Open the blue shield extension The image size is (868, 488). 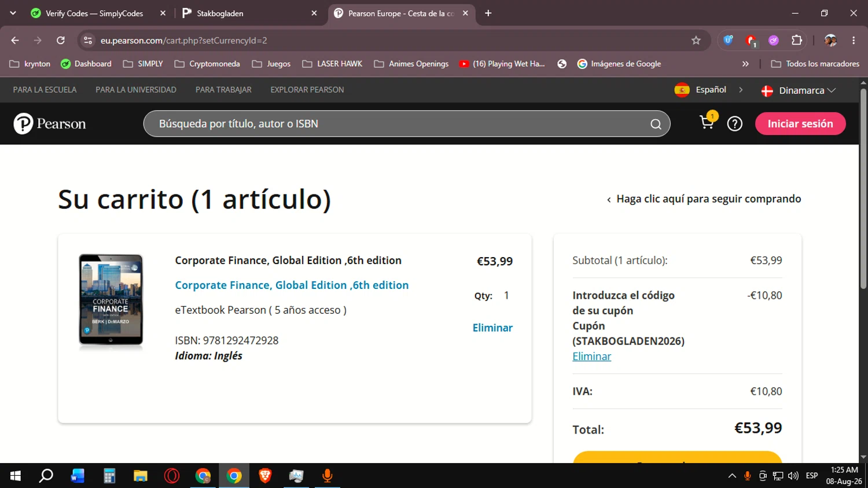tap(729, 41)
